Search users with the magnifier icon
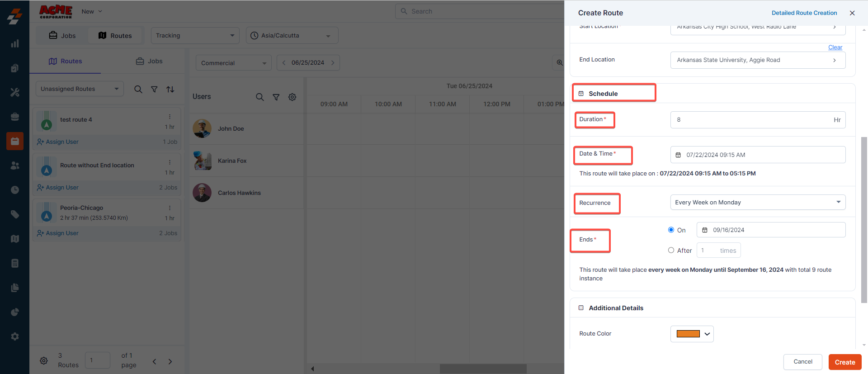868x374 pixels. tap(260, 97)
